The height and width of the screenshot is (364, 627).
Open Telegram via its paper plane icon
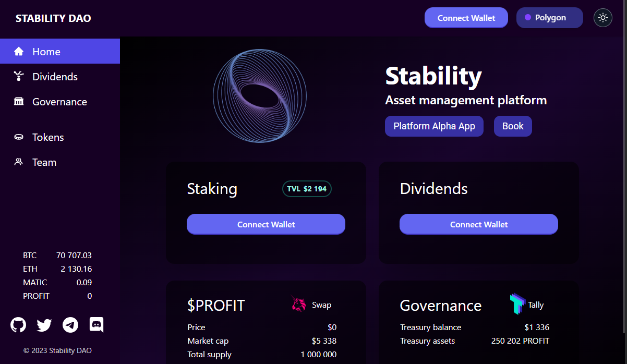point(70,324)
